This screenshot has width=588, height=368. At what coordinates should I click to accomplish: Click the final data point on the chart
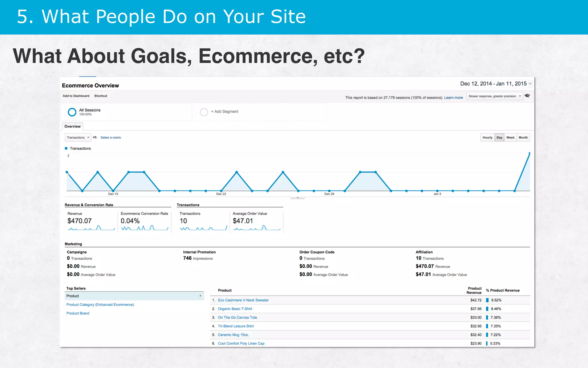pyautogui.click(x=529, y=154)
